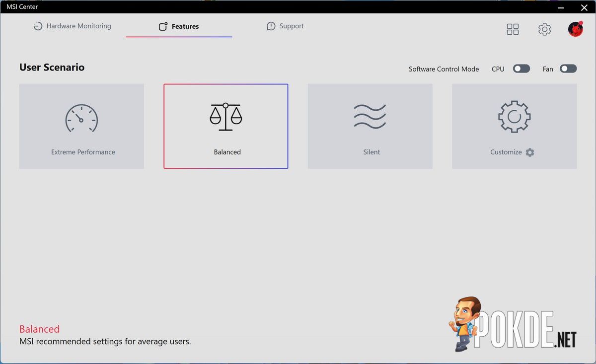This screenshot has width=596, height=364.
Task: Select the Extreme Performance scenario
Action: tap(81, 126)
